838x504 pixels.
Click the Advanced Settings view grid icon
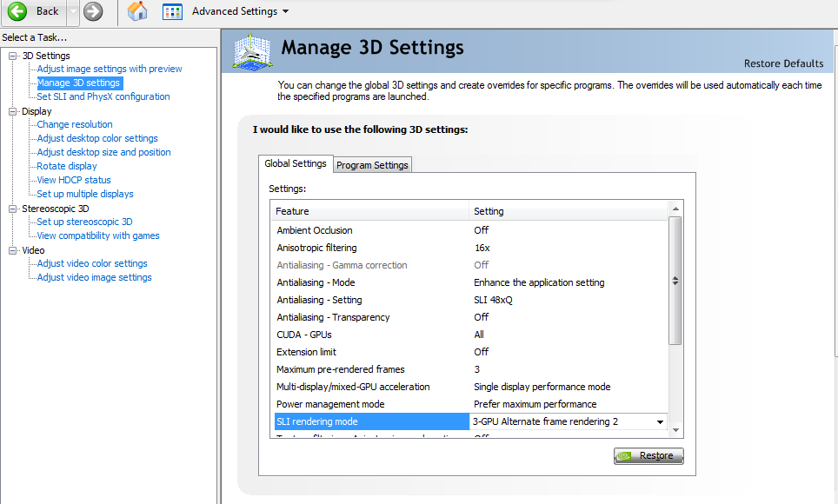(x=172, y=12)
